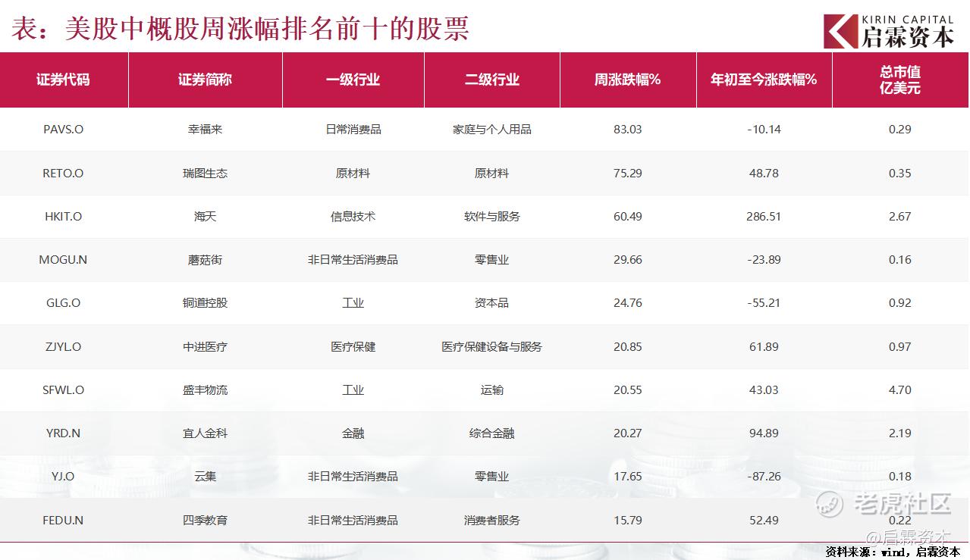Click the year-to-date value -87.26
Viewport: 970px width, 560px height.
coord(764,477)
